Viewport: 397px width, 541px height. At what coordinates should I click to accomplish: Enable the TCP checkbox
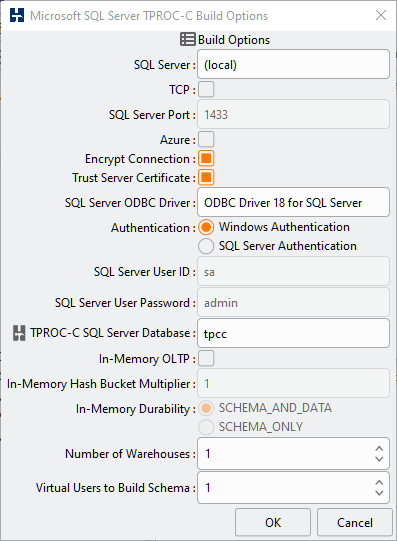(x=206, y=89)
